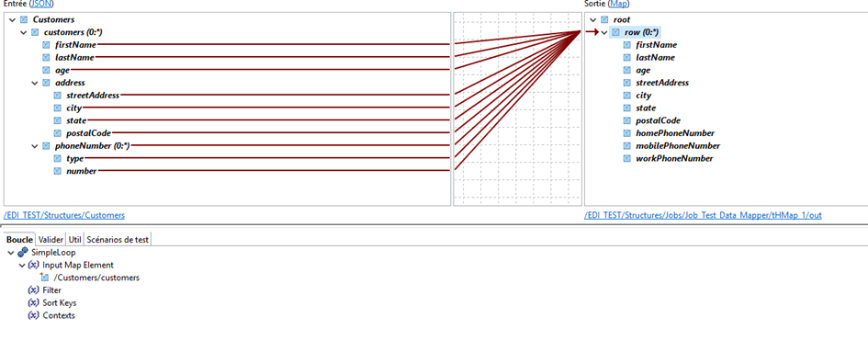
Task: Click the output root element icon
Action: (604, 19)
